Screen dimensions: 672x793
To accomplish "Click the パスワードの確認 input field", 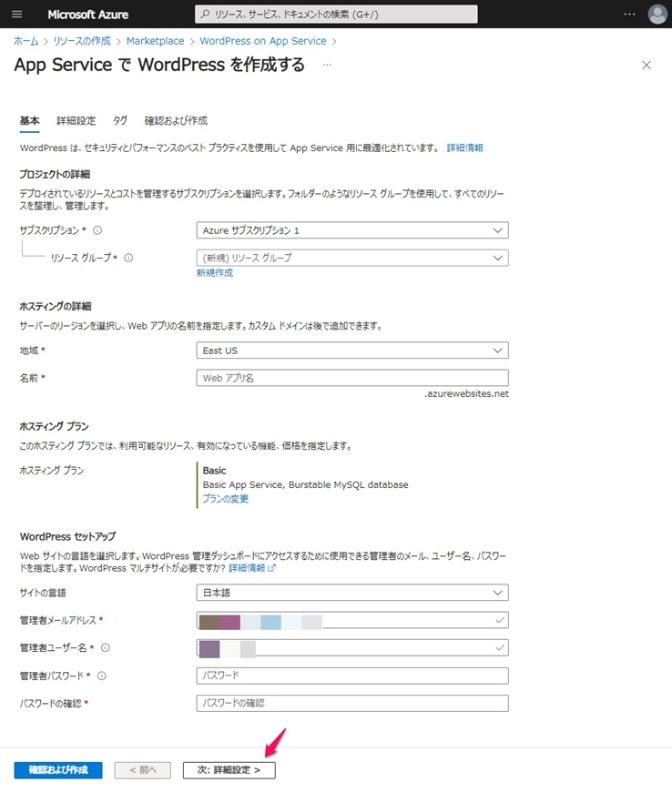I will (352, 703).
